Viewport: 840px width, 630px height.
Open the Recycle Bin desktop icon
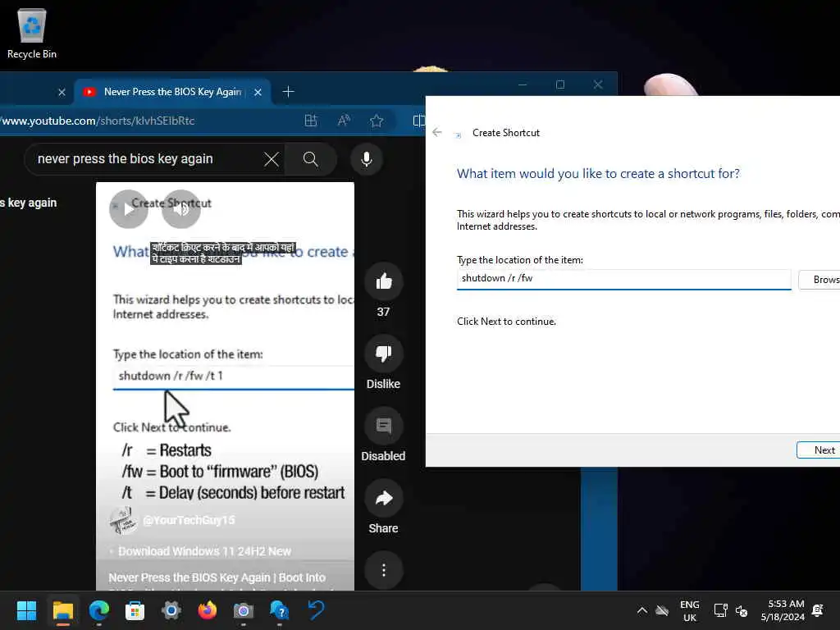point(32,34)
